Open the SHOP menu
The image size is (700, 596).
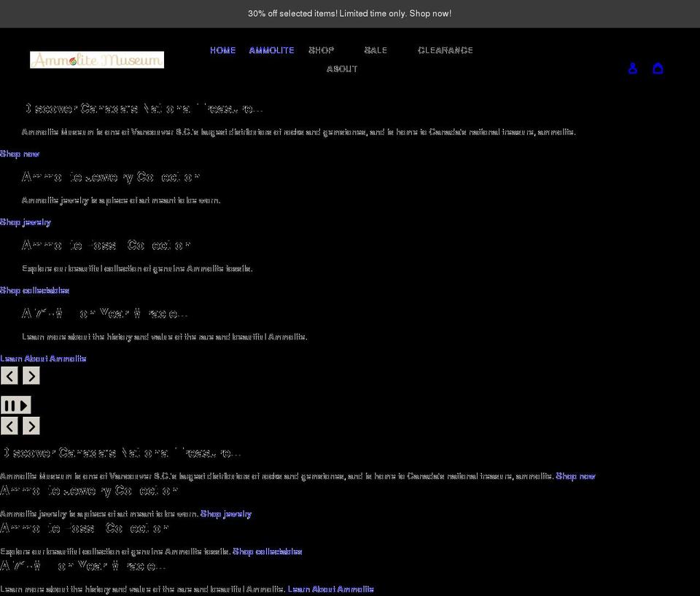pos(322,50)
